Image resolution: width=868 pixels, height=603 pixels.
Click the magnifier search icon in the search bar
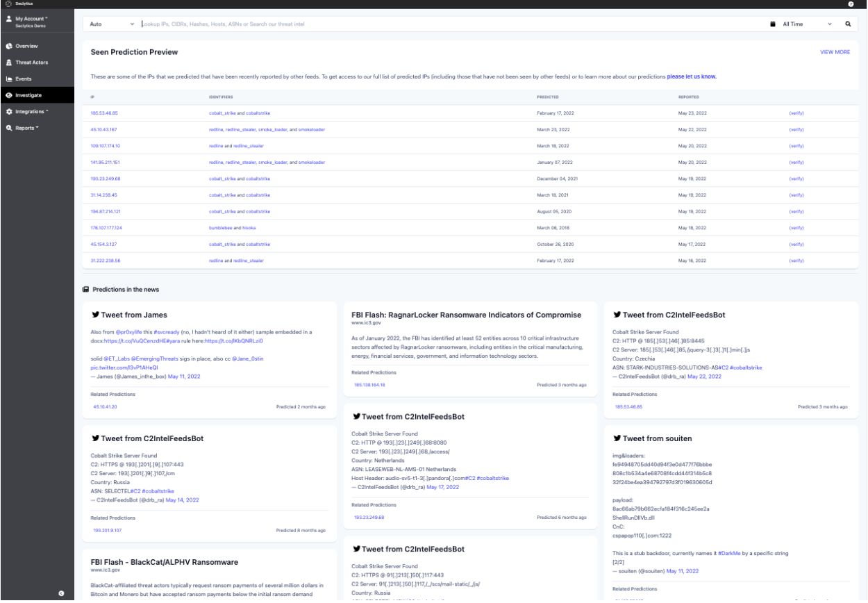pyautogui.click(x=848, y=24)
